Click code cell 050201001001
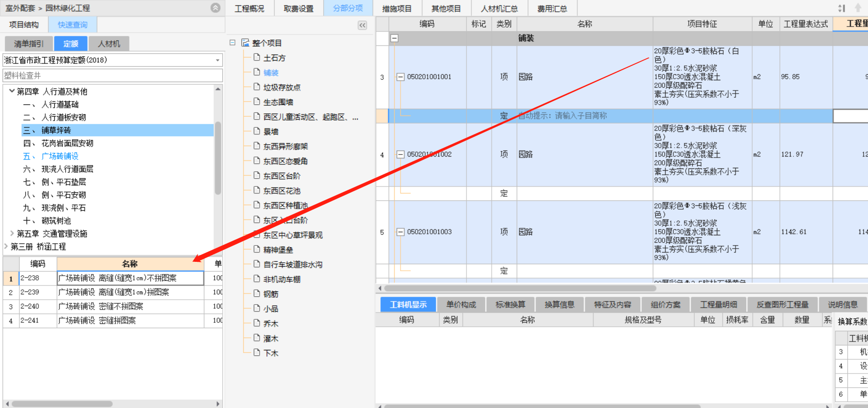Image resolution: width=868 pixels, height=408 pixels. 429,77
